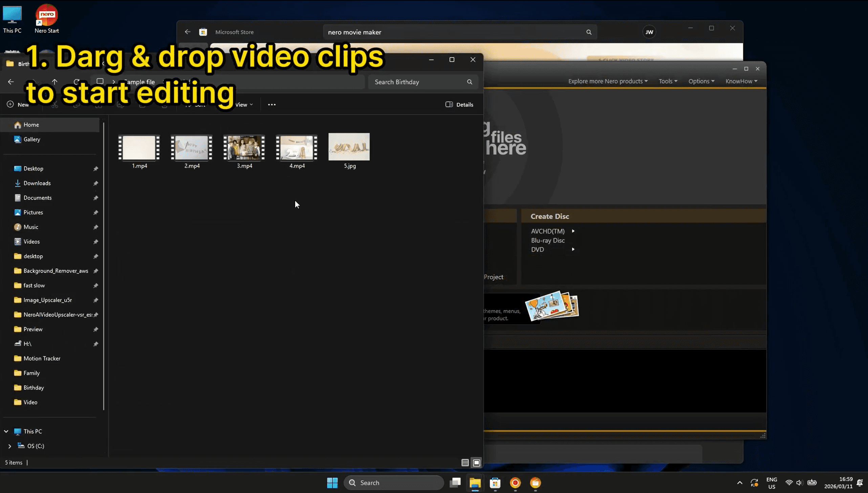Screen dimensions: 868x493
Task: Click the Details pane icon button
Action: [x=459, y=104]
